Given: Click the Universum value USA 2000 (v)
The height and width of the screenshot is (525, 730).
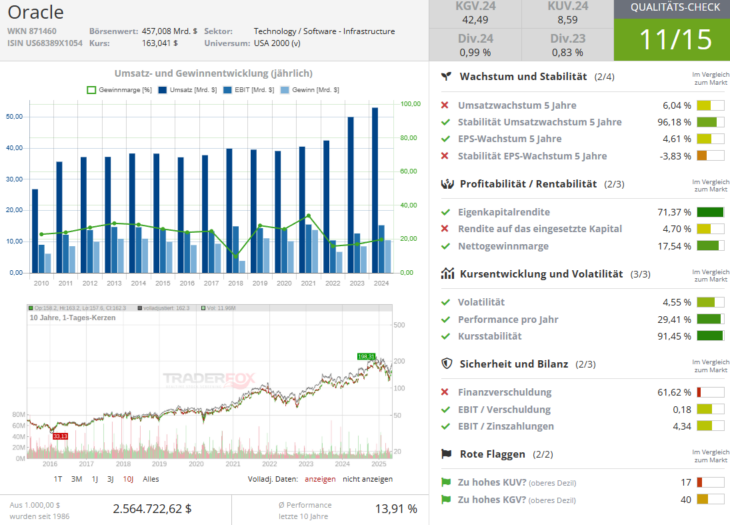Looking at the screenshot, I should tap(277, 43).
